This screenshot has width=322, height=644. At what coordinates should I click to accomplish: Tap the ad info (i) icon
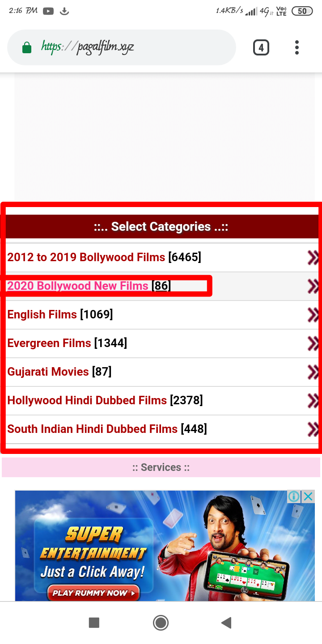[294, 496]
